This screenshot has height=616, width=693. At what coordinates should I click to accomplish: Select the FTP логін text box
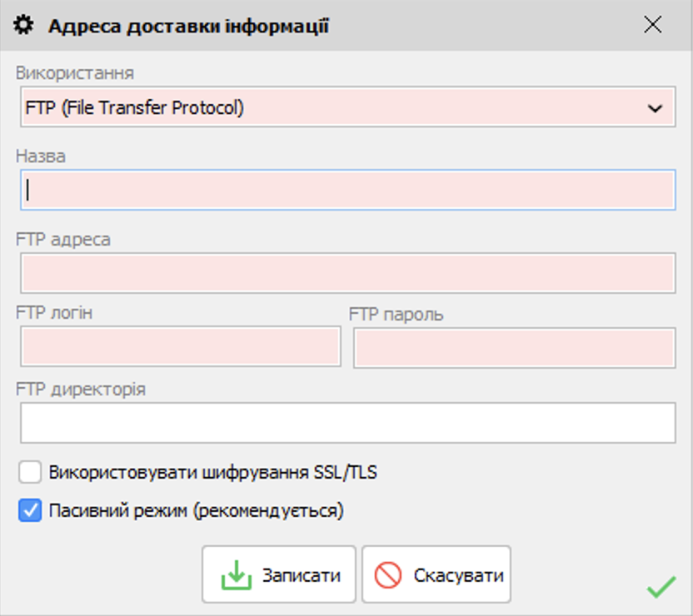pyautogui.click(x=181, y=347)
